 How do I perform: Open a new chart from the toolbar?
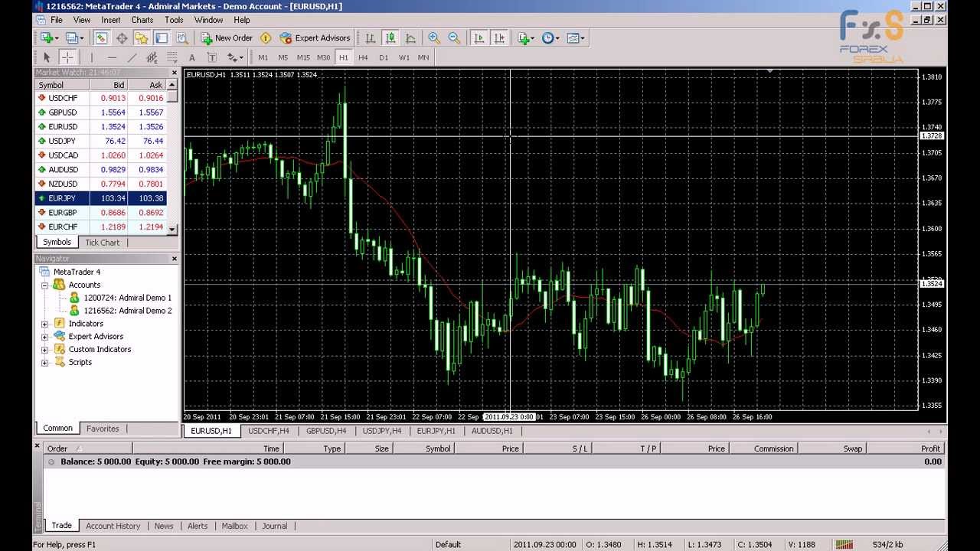coord(48,37)
